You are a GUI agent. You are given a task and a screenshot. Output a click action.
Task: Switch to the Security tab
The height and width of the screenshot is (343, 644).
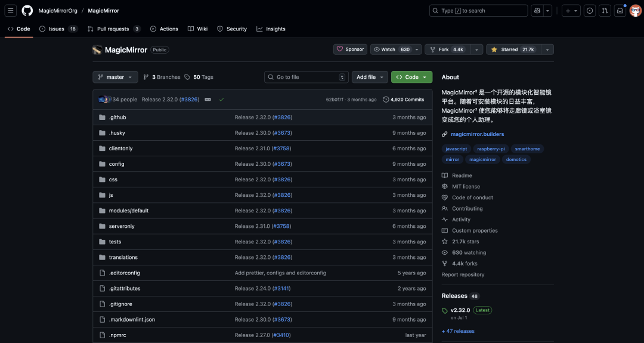(231, 29)
